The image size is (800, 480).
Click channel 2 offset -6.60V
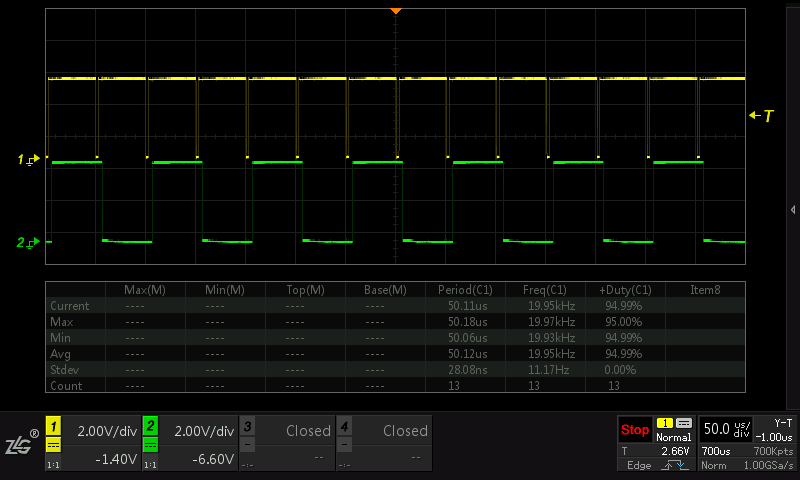(x=213, y=459)
